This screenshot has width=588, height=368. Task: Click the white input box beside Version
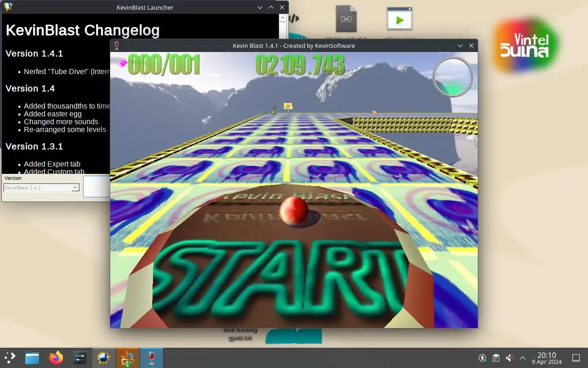pyautogui.click(x=96, y=186)
